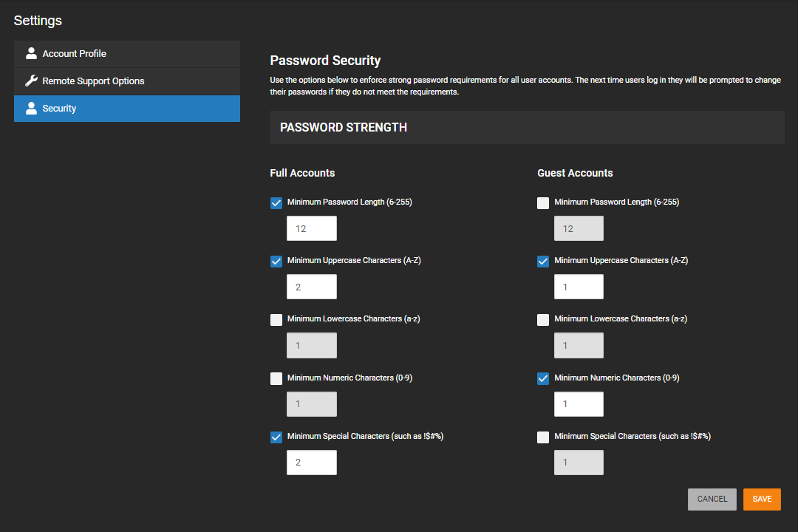Uncheck Guest Accounts Minimum Uppercase Characters
Screen dimensions: 798x532
pos(543,261)
